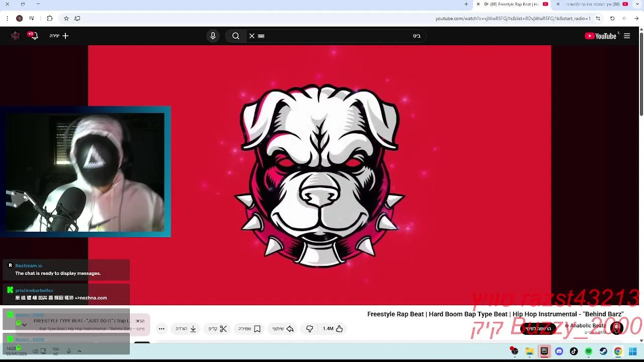Image resolution: width=644 pixels, height=362 pixels.
Task: Open Spotify from the taskbar
Action: click(x=589, y=351)
